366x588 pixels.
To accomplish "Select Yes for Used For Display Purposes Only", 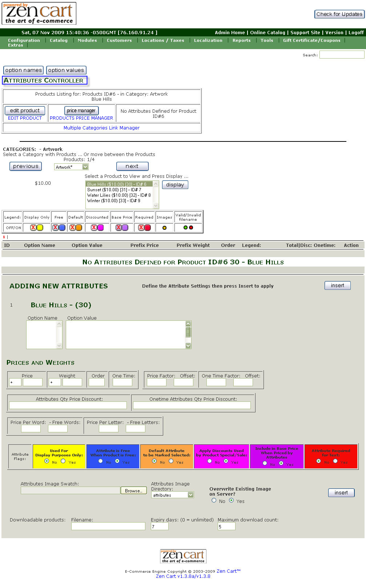I will [x=63, y=461].
